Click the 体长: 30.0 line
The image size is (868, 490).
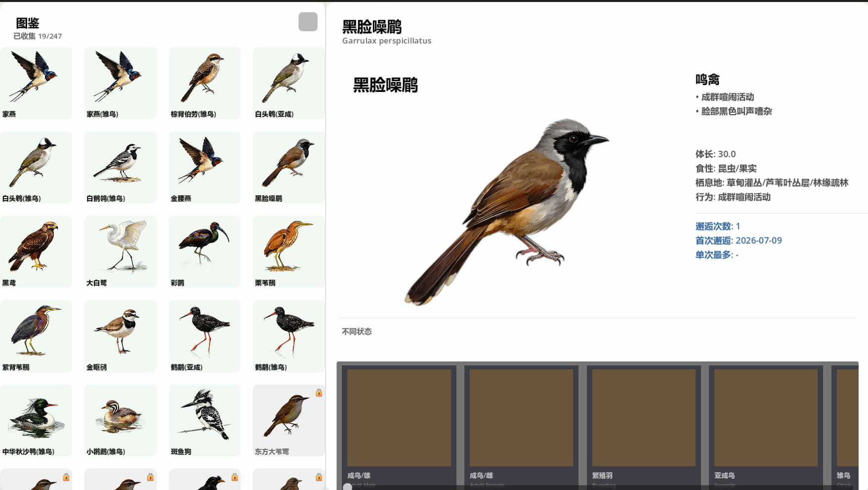tap(715, 154)
